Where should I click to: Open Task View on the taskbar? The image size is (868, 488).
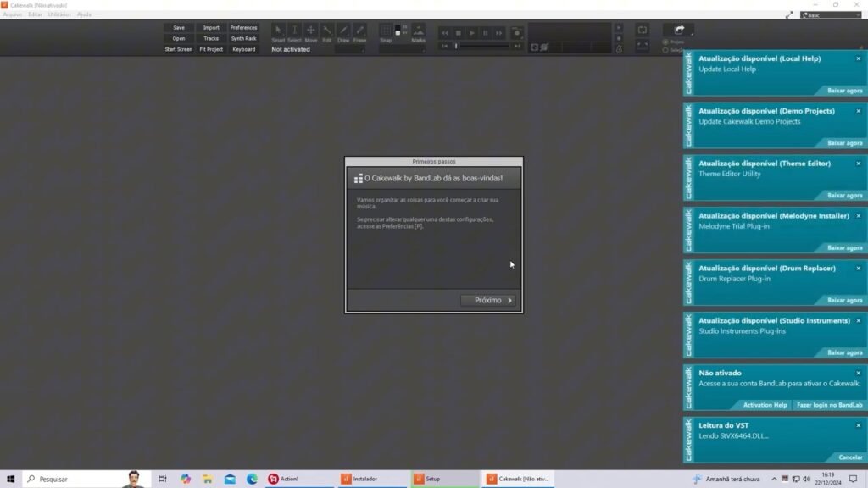162,480
